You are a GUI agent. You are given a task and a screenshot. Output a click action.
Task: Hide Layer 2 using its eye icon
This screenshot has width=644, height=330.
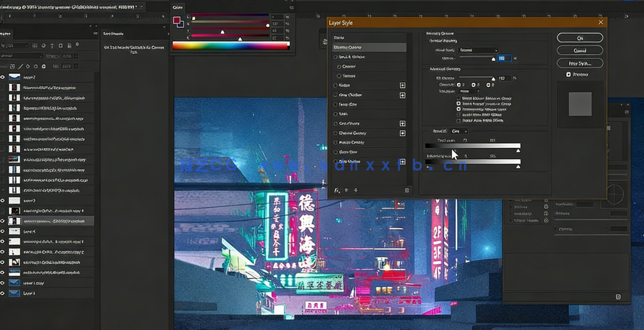click(3, 77)
